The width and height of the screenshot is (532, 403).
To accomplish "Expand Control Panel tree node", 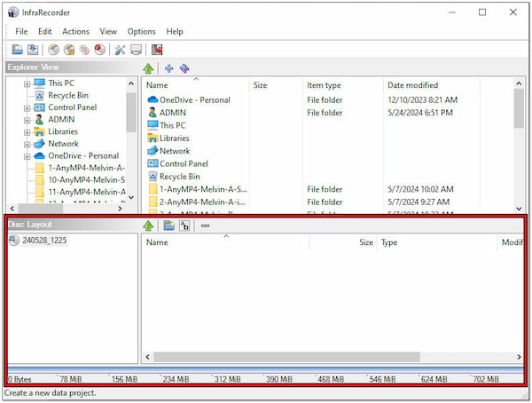I will click(27, 108).
